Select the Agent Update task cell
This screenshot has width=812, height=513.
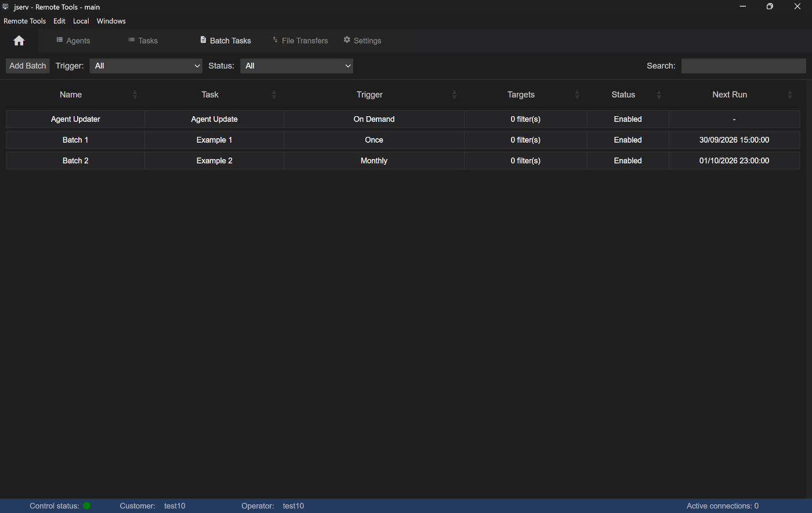tap(215, 119)
